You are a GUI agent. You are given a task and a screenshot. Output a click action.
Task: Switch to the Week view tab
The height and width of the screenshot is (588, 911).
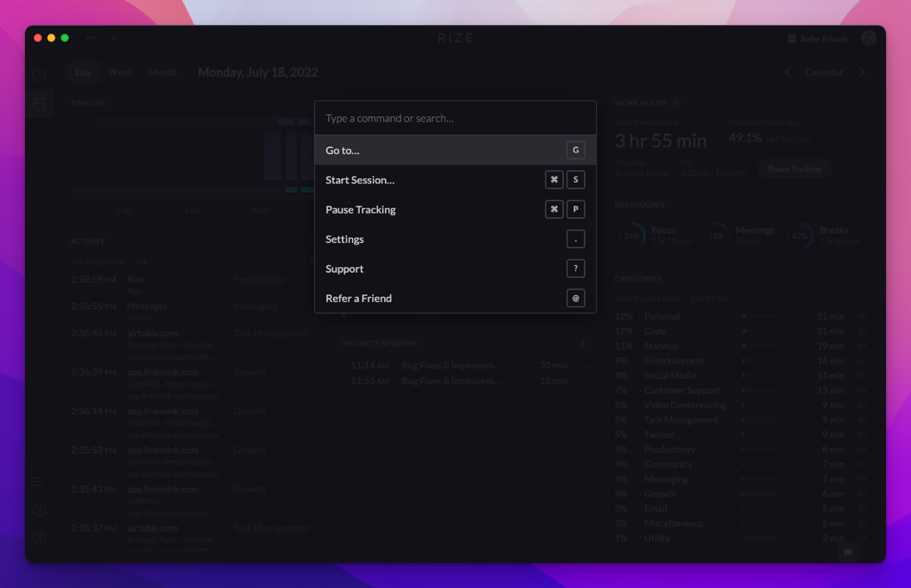click(x=121, y=72)
